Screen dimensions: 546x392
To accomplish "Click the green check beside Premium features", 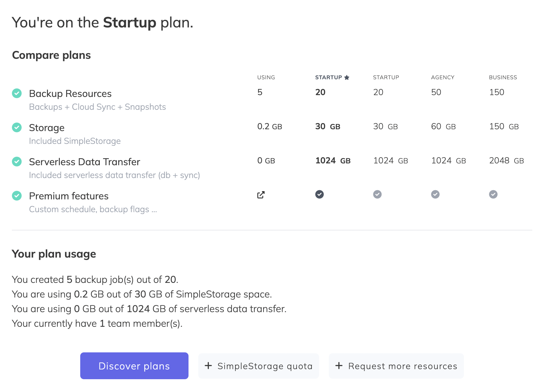I will coord(17,196).
